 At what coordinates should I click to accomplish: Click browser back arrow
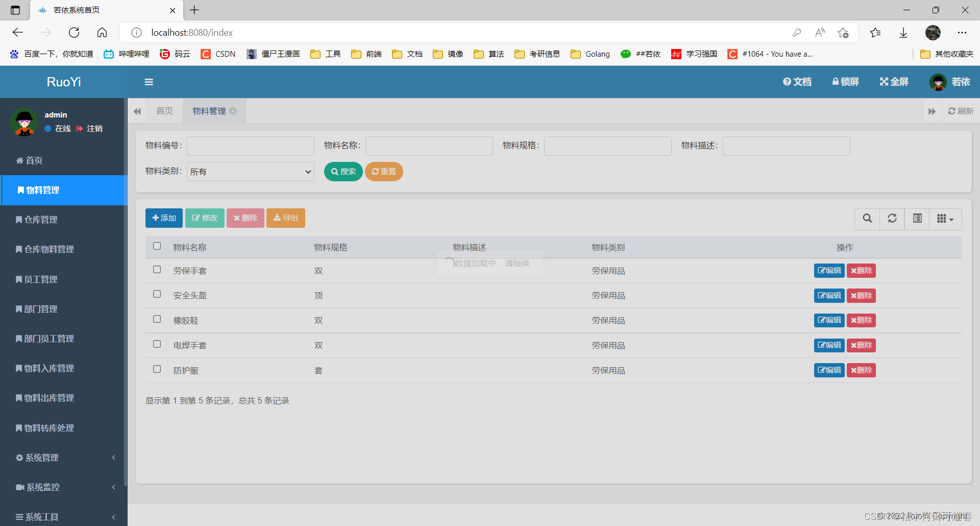18,33
